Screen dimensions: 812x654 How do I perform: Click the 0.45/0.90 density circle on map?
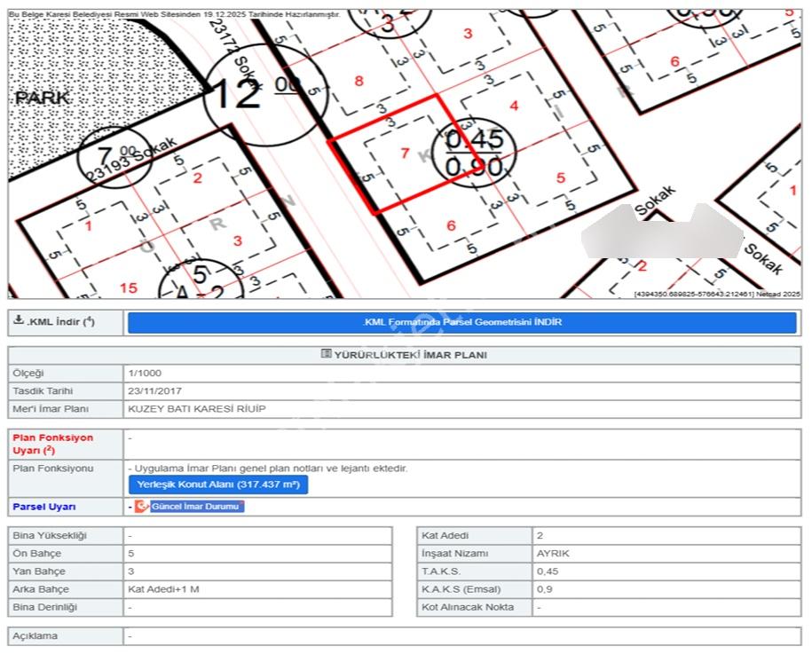[475, 153]
